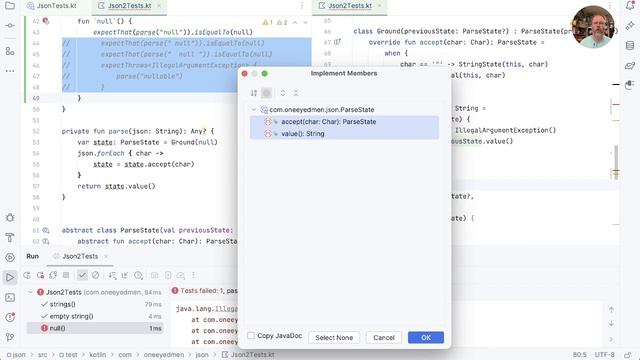Collapse all members in dialog
The image size is (640, 360).
coord(296,93)
